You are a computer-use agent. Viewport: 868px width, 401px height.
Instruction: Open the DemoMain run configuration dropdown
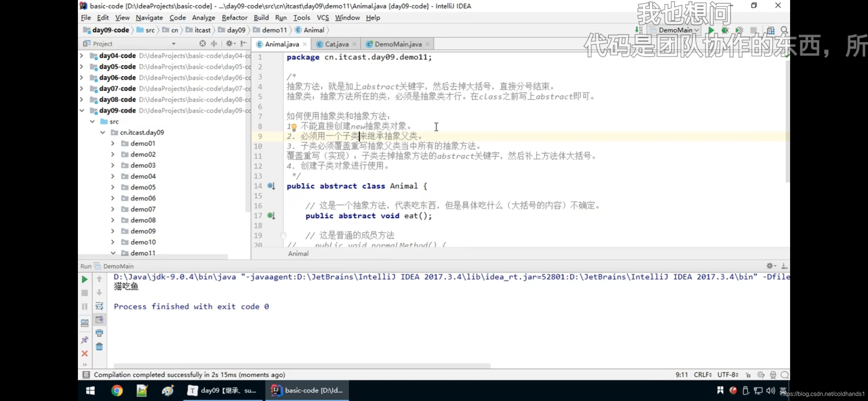675,30
